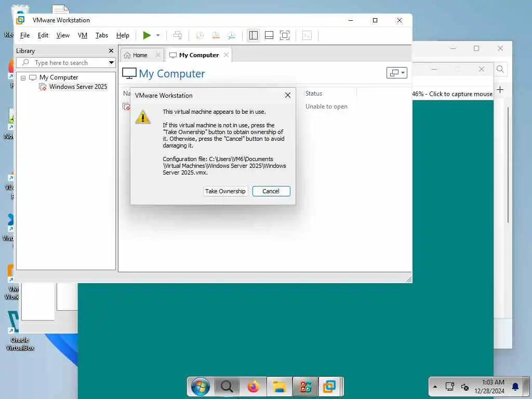
Task: Click the Status column header
Action: (313, 94)
